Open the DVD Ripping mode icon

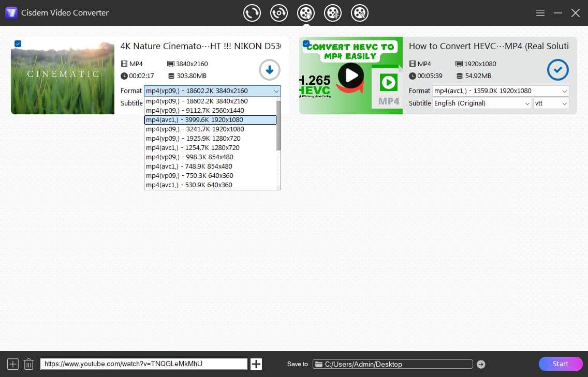(279, 13)
